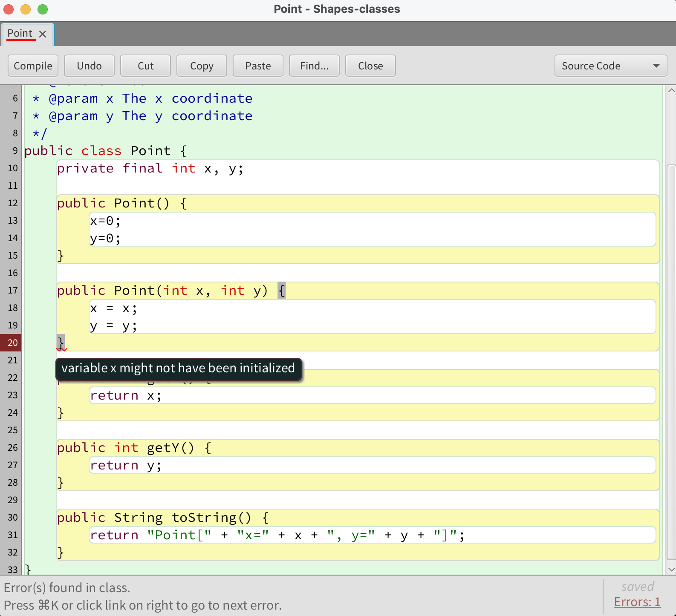Select the Point tab

[x=20, y=34]
